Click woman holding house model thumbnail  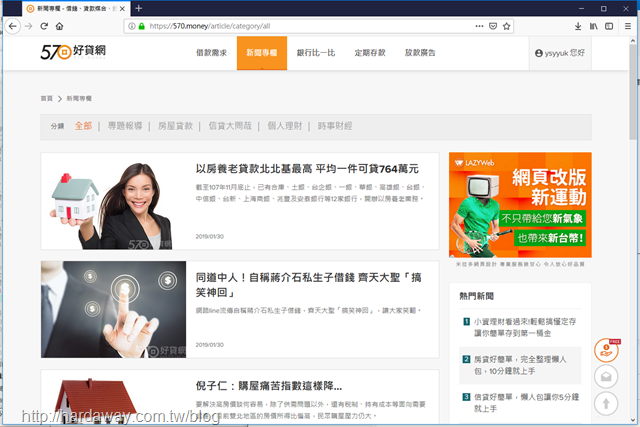pyautogui.click(x=113, y=201)
